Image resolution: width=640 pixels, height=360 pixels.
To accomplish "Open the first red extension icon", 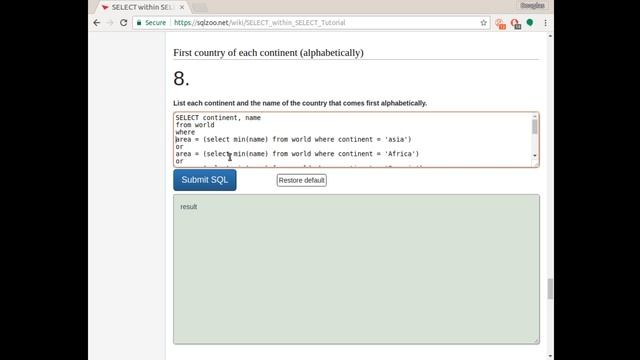I will point(500,24).
